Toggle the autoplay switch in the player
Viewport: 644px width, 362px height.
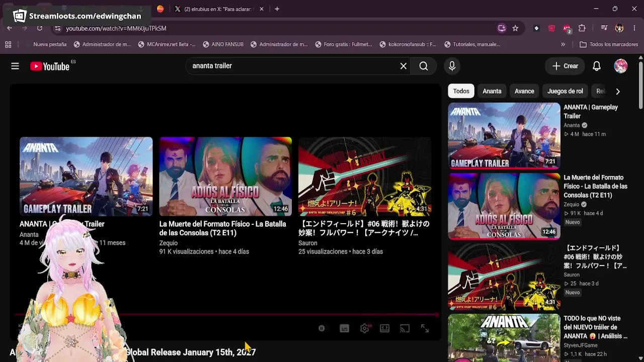[x=322, y=328]
